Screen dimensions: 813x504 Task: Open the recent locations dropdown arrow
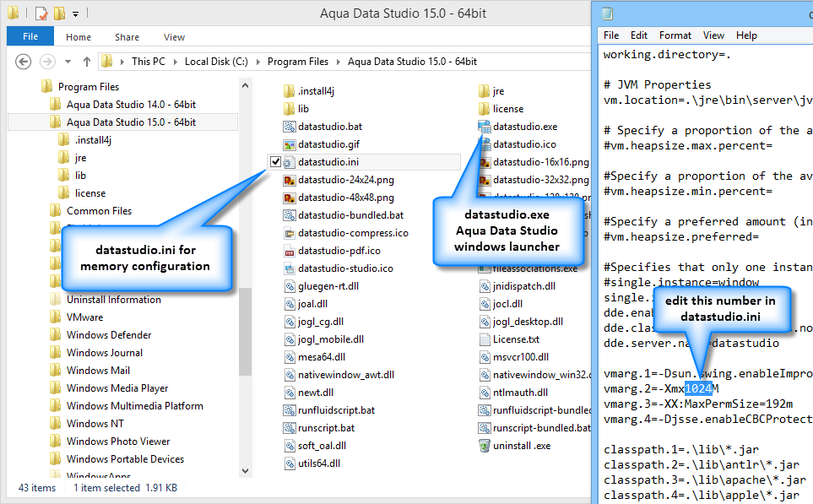(x=69, y=62)
